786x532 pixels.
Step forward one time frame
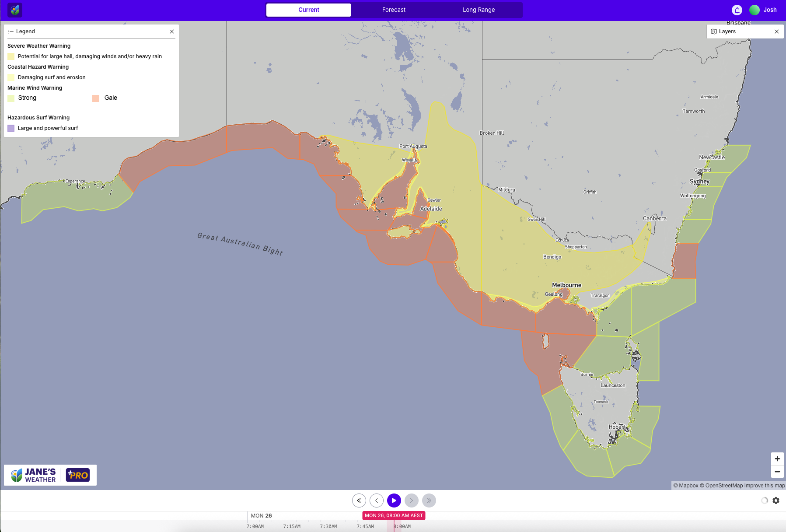point(412,500)
